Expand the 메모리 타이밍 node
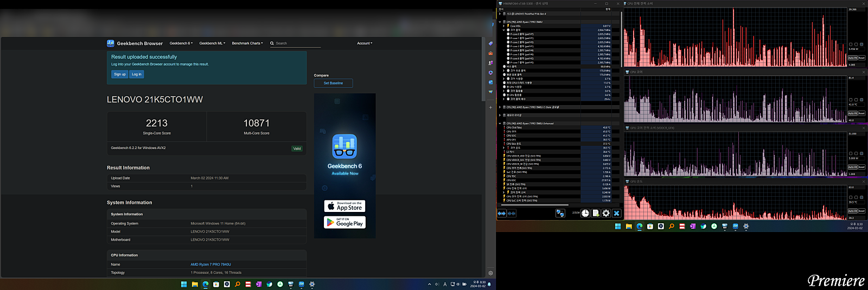The height and width of the screenshot is (290, 868). pos(500,115)
